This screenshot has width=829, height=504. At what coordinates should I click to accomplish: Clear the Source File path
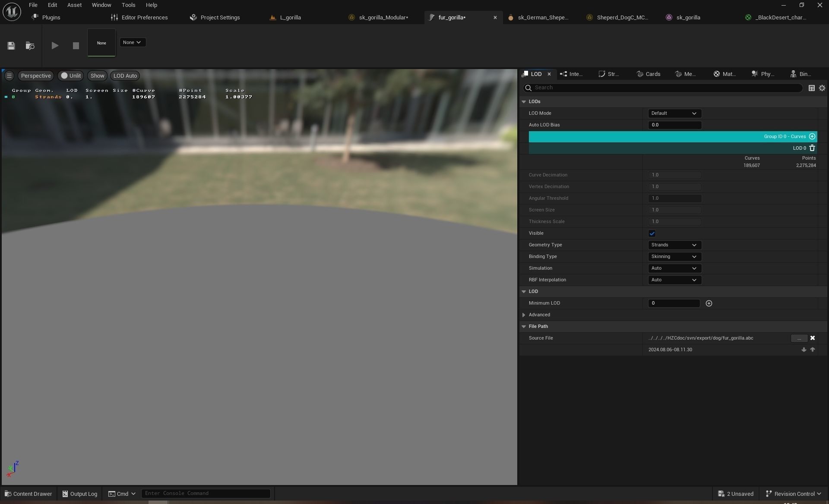coord(813,338)
